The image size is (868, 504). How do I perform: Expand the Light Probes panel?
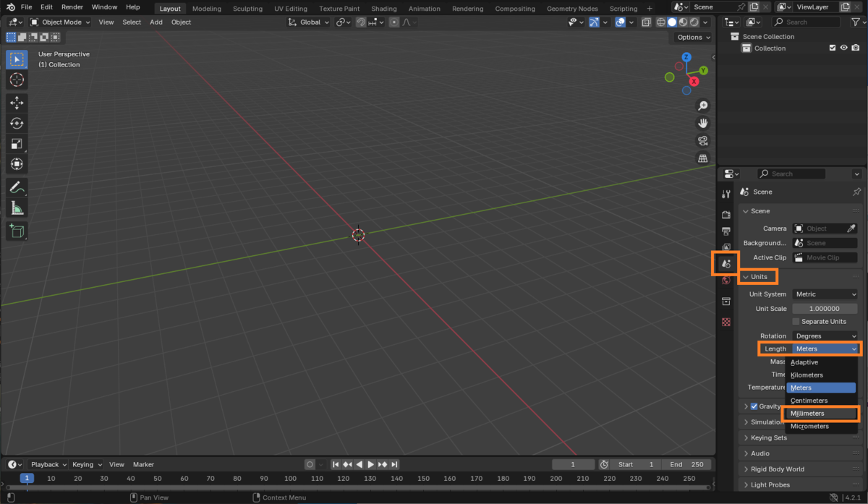click(770, 485)
